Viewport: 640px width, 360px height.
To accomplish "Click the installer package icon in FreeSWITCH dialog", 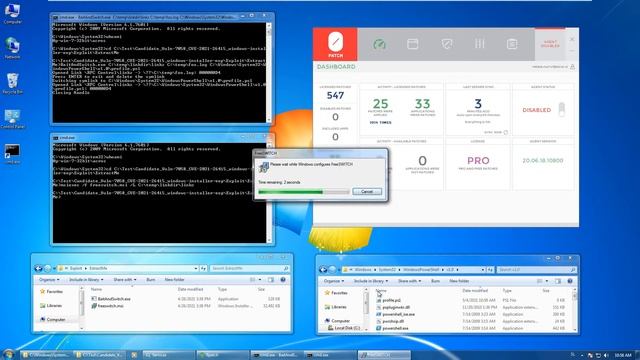I will [264, 167].
